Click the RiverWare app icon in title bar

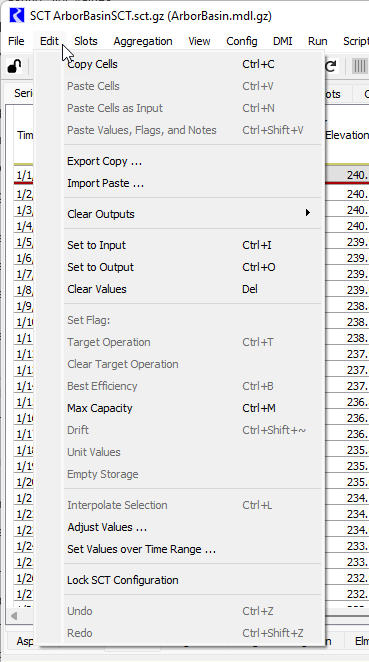coord(17,16)
